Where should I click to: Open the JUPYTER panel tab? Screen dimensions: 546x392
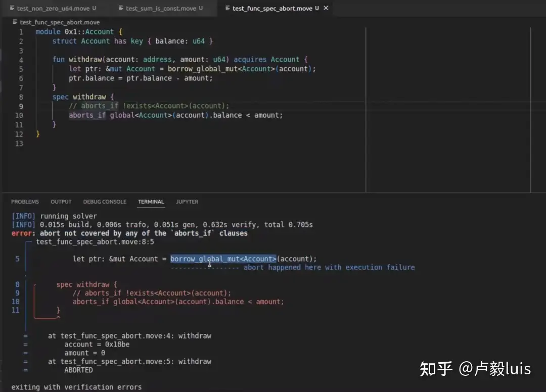click(187, 202)
